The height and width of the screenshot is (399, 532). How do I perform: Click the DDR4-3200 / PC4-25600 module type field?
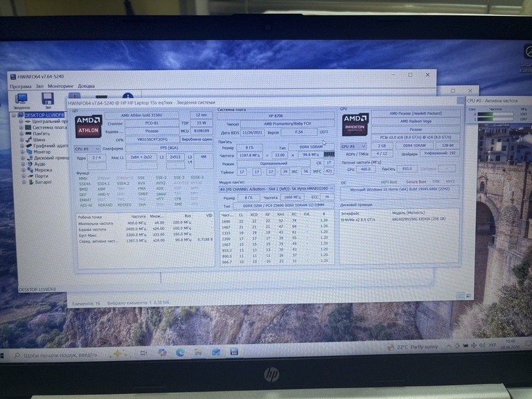pyautogui.click(x=283, y=206)
